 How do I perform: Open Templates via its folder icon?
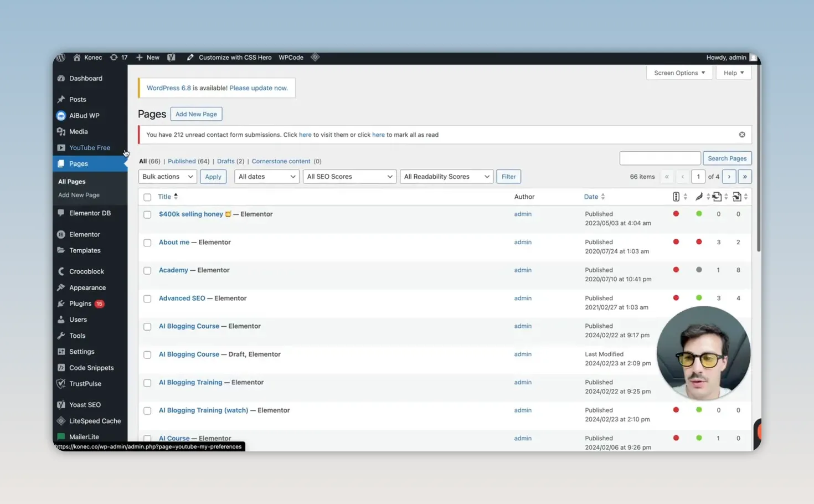[x=61, y=250]
